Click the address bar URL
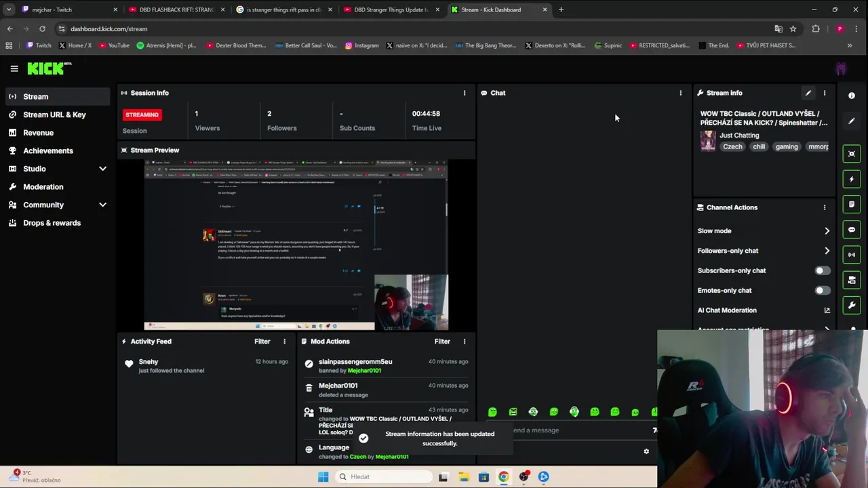 tap(108, 29)
